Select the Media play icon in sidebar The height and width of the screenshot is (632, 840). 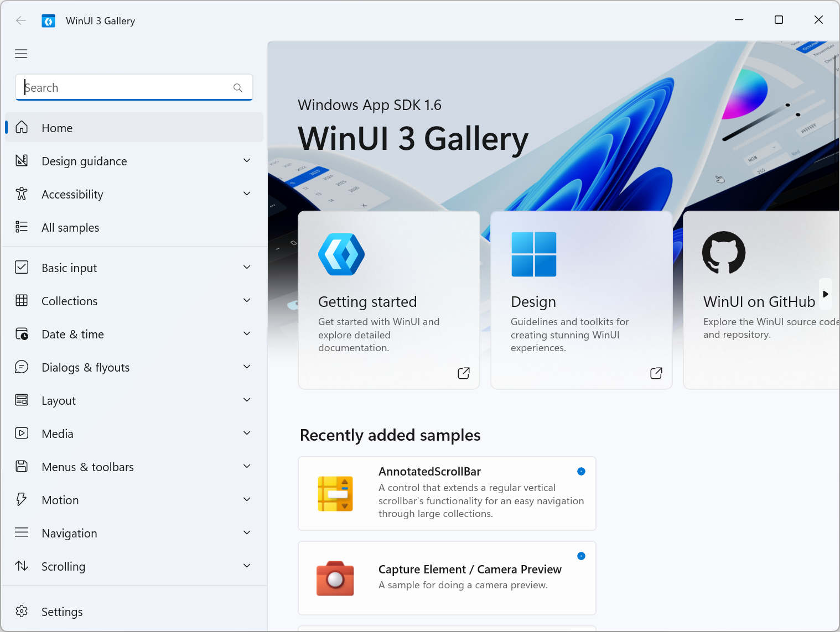[22, 433]
